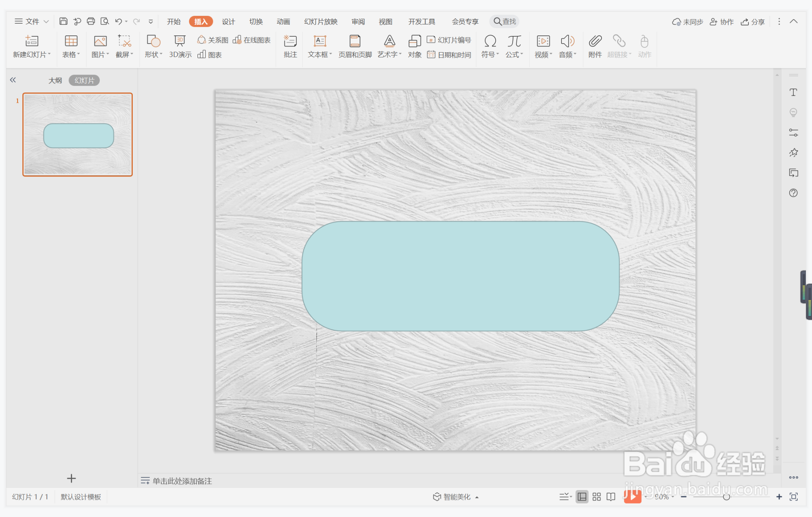The height and width of the screenshot is (517, 812).
Task: Switch to the Review (审阅) tab
Action: [x=358, y=22]
